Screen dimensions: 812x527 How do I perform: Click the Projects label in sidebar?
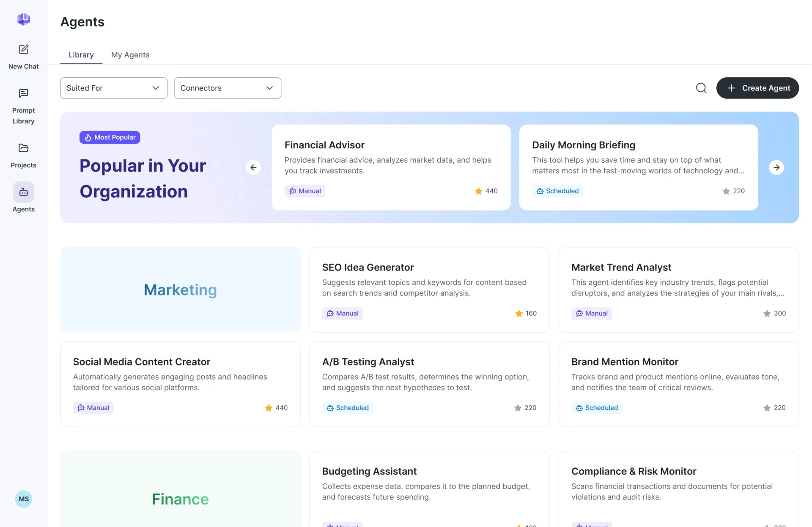[x=24, y=165]
